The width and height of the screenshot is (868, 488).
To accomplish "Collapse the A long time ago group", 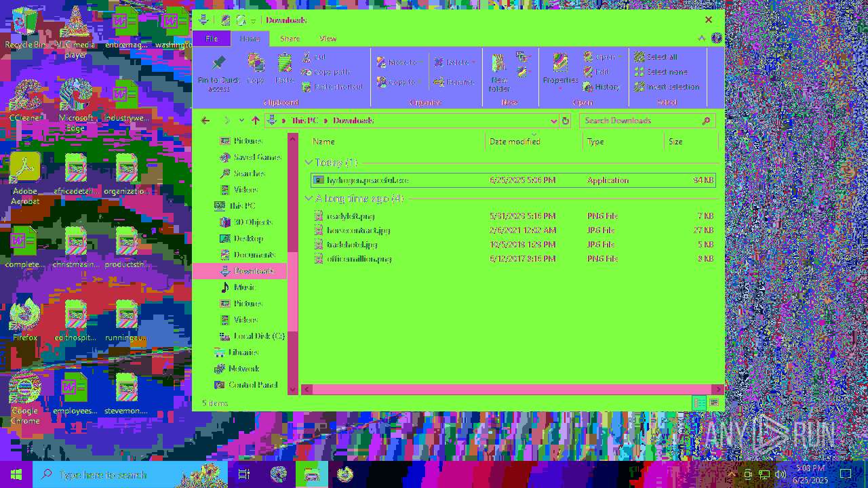I will click(x=309, y=199).
